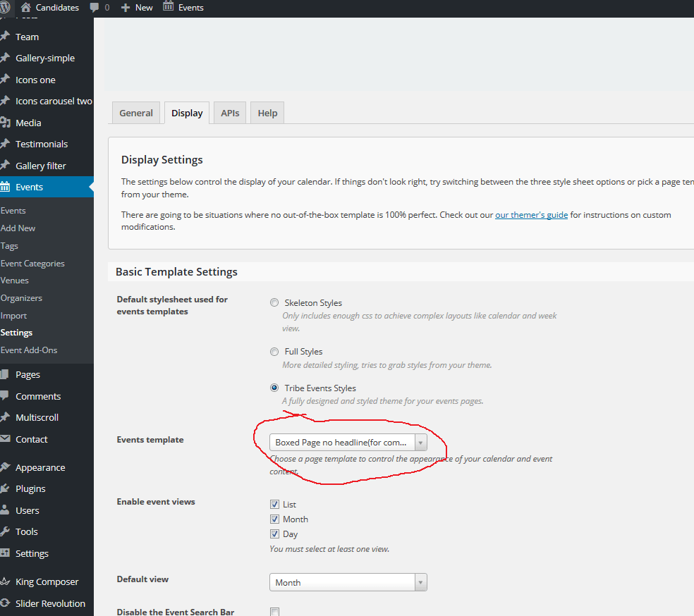This screenshot has height=616, width=694.
Task: Open Slider Revolution sidebar icon
Action: [x=5, y=603]
